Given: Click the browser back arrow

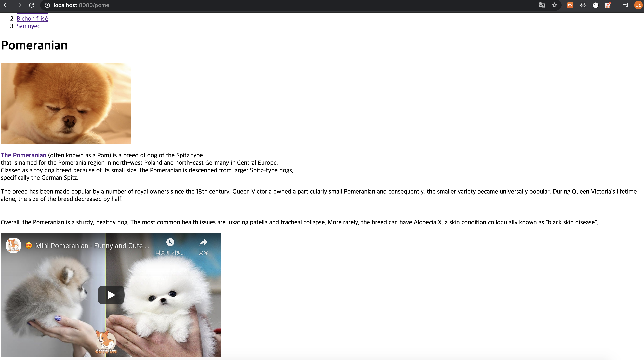Looking at the screenshot, I should pyautogui.click(x=7, y=5).
